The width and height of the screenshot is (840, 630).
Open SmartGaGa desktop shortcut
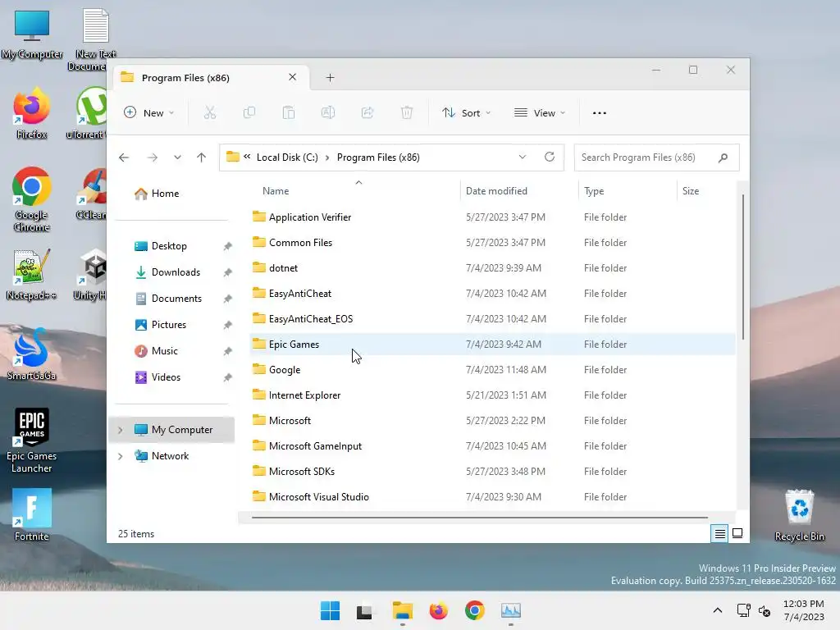(31, 354)
